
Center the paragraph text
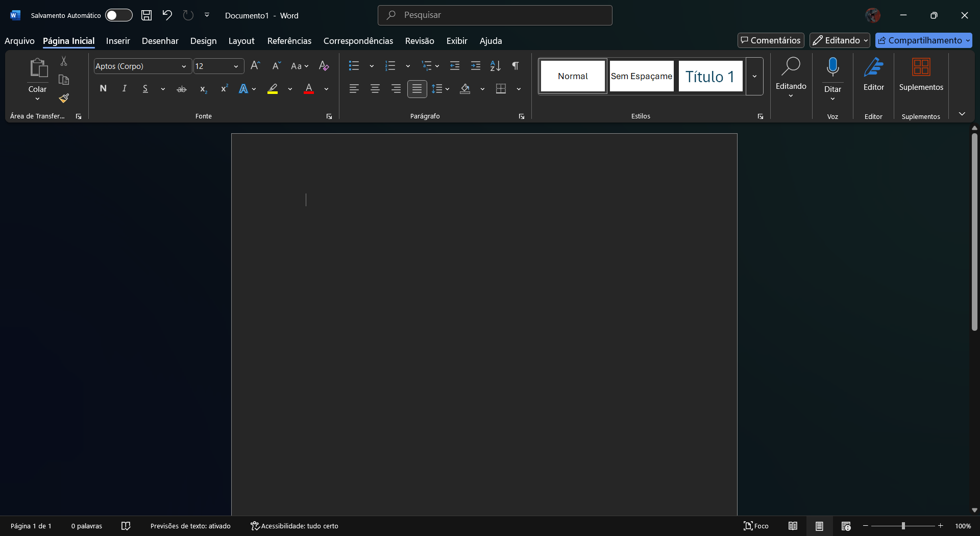[375, 89]
